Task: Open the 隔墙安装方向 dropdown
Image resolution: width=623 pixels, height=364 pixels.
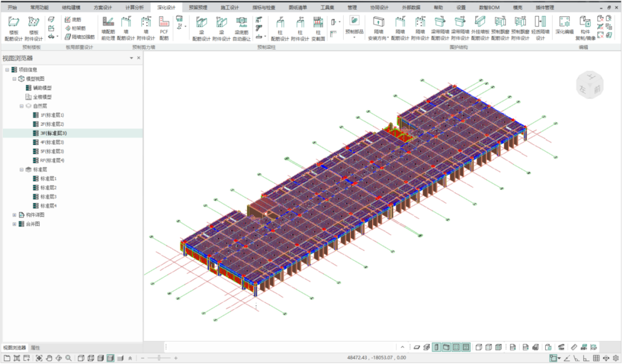Action: (378, 29)
